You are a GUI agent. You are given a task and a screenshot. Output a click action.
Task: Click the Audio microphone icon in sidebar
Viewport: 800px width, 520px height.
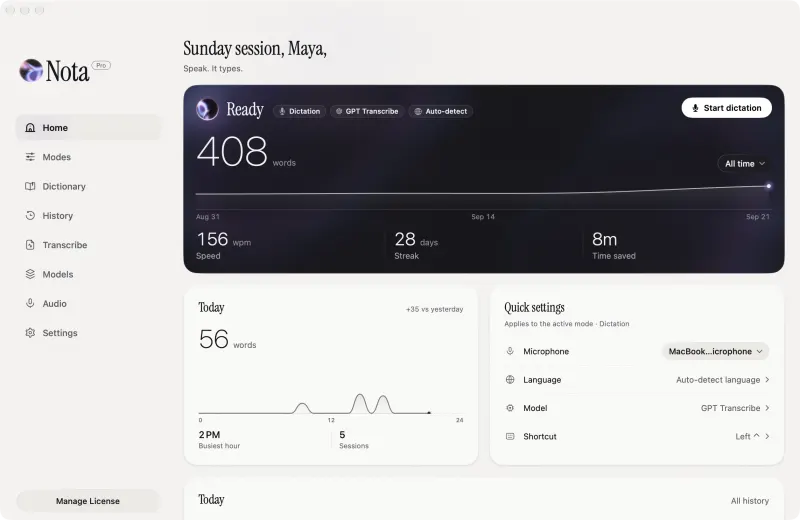point(30,303)
